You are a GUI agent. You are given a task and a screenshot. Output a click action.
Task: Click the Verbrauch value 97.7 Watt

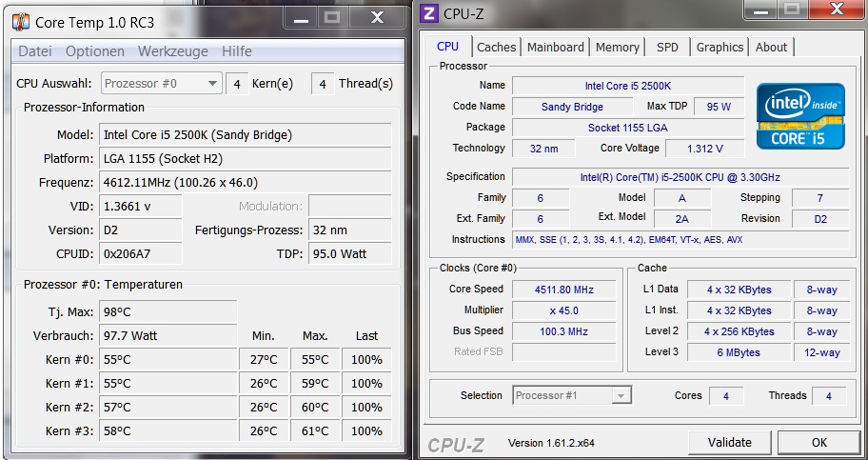pyautogui.click(x=168, y=336)
